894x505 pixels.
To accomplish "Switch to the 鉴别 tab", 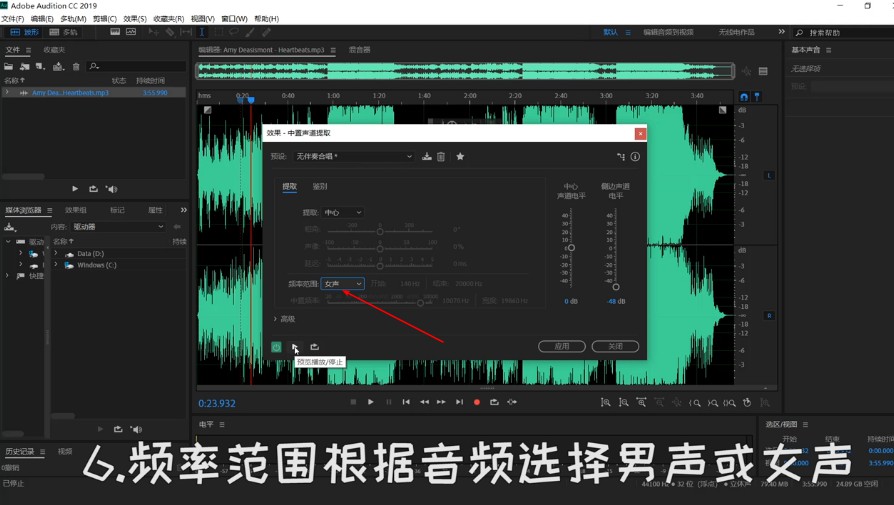I will (x=320, y=186).
